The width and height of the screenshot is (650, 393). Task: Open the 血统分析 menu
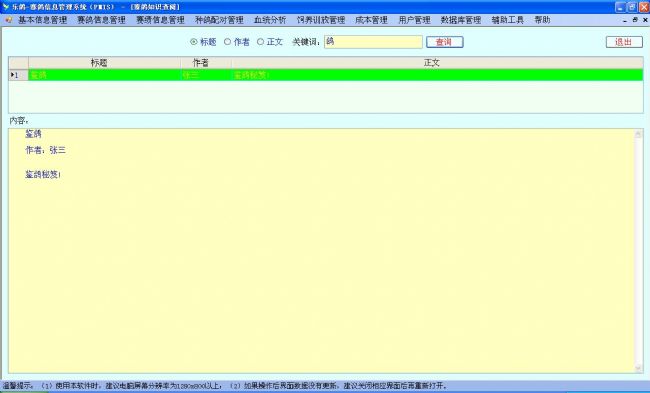tap(270, 20)
